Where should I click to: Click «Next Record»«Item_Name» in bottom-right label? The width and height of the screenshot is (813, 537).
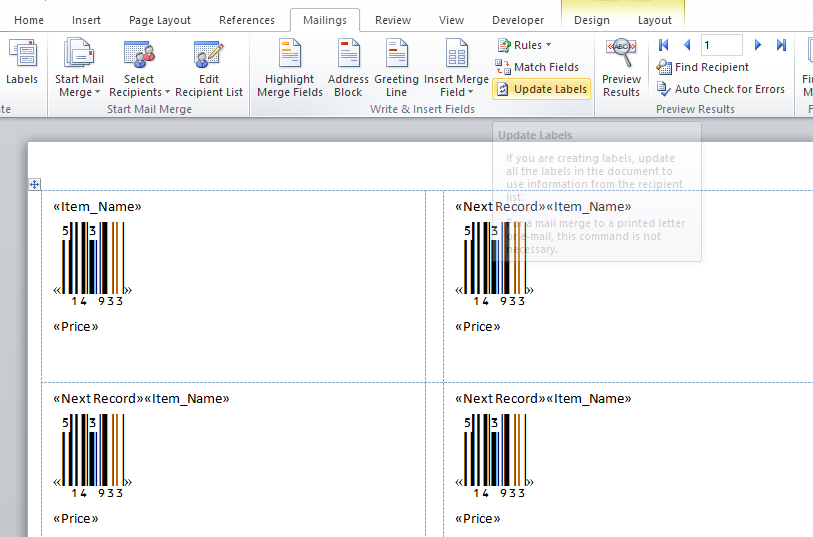tap(543, 399)
